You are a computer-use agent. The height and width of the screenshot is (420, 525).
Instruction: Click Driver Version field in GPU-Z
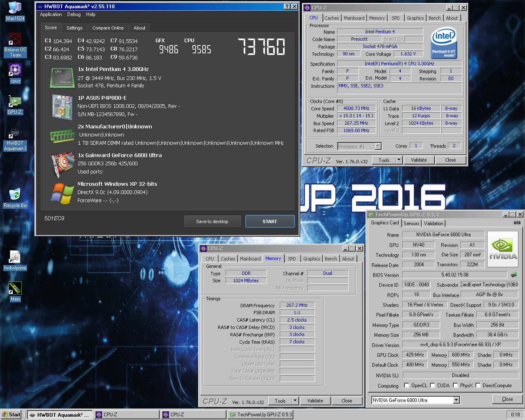[x=460, y=345]
